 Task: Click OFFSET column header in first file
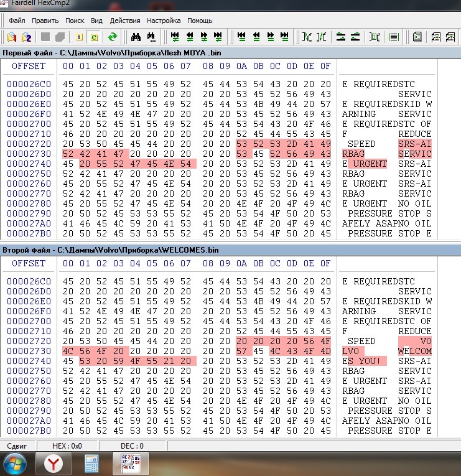click(x=29, y=66)
